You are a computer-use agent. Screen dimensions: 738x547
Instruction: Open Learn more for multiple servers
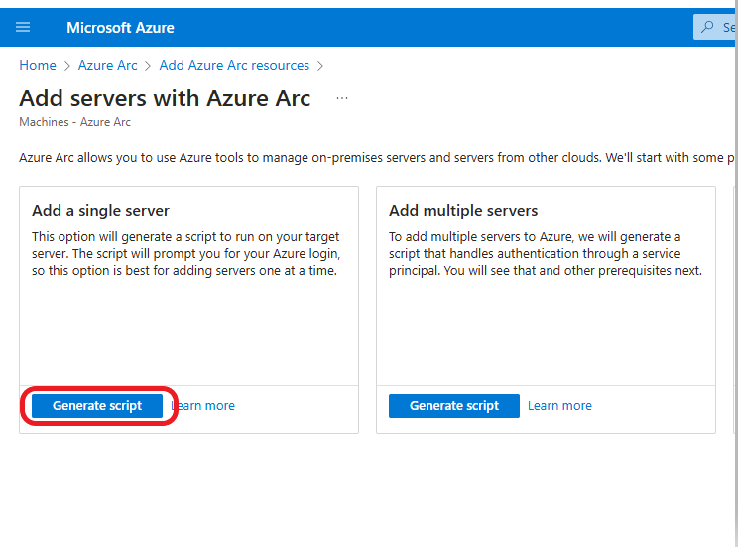click(x=560, y=406)
